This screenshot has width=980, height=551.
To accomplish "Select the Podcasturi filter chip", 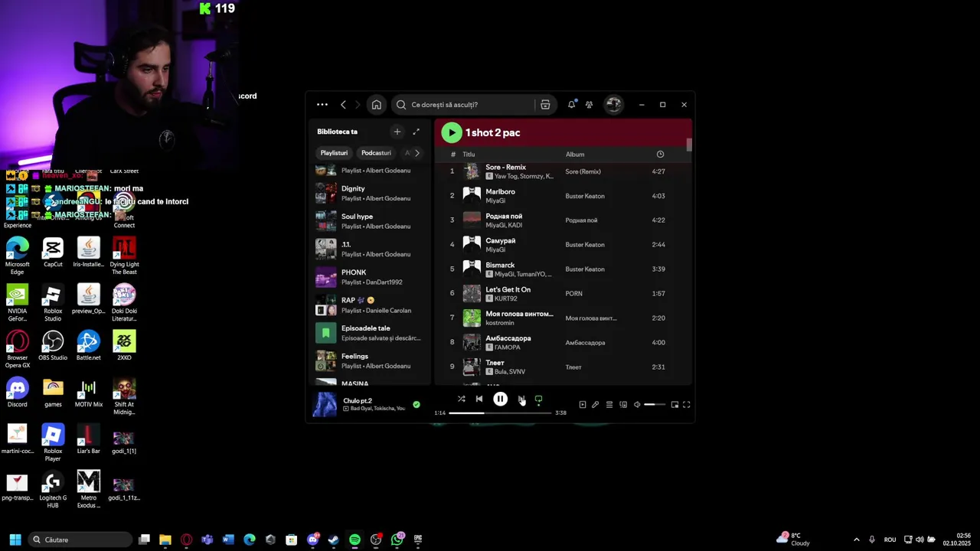I will (x=376, y=153).
